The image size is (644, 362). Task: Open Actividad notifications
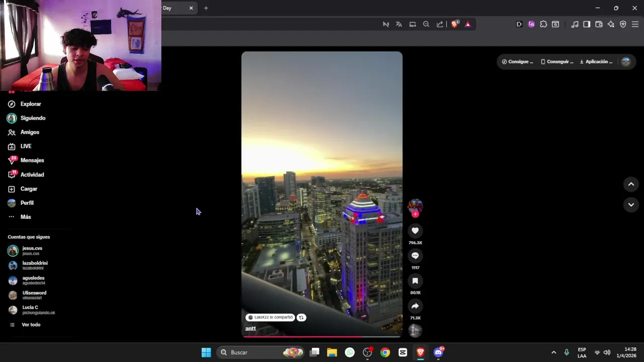(x=26, y=174)
